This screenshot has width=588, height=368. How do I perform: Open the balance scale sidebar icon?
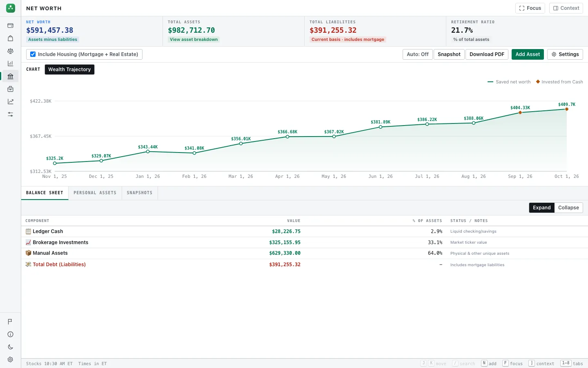point(11,51)
